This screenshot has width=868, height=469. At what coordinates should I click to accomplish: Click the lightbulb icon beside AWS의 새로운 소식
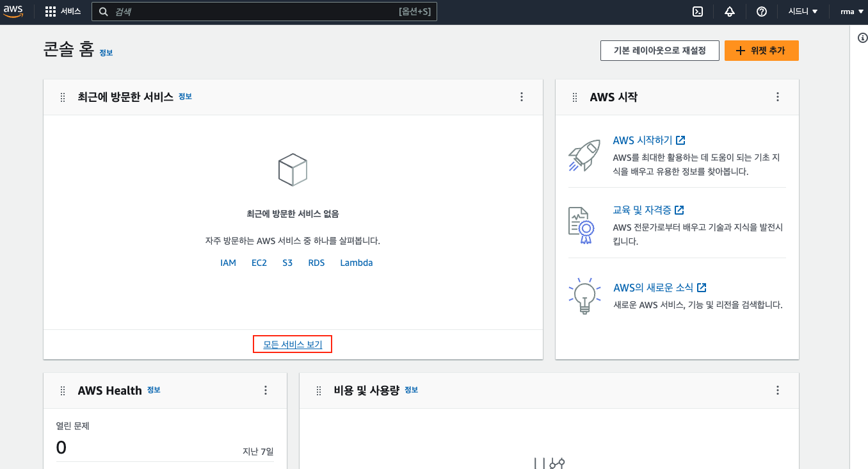584,296
